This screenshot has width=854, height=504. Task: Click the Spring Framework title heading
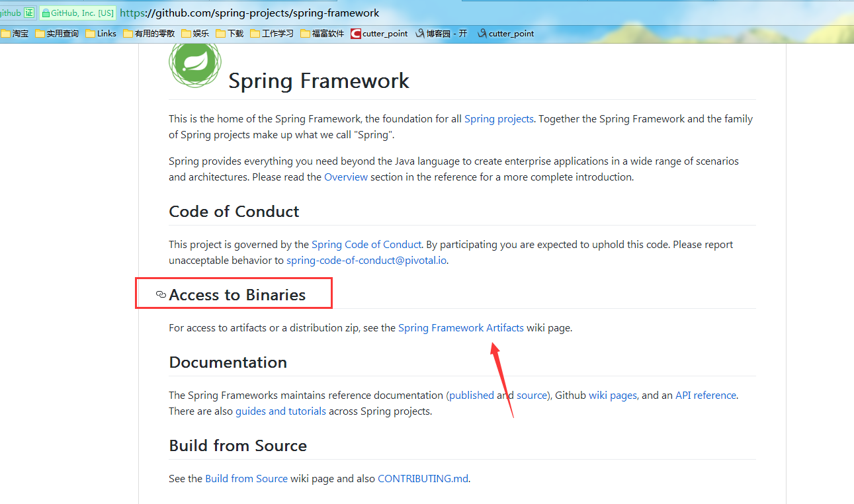tap(319, 81)
